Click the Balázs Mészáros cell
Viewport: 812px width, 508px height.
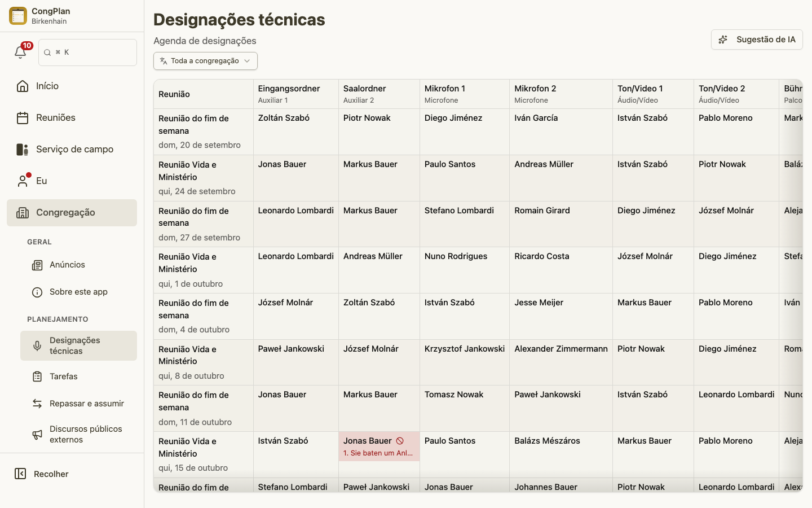point(561,455)
